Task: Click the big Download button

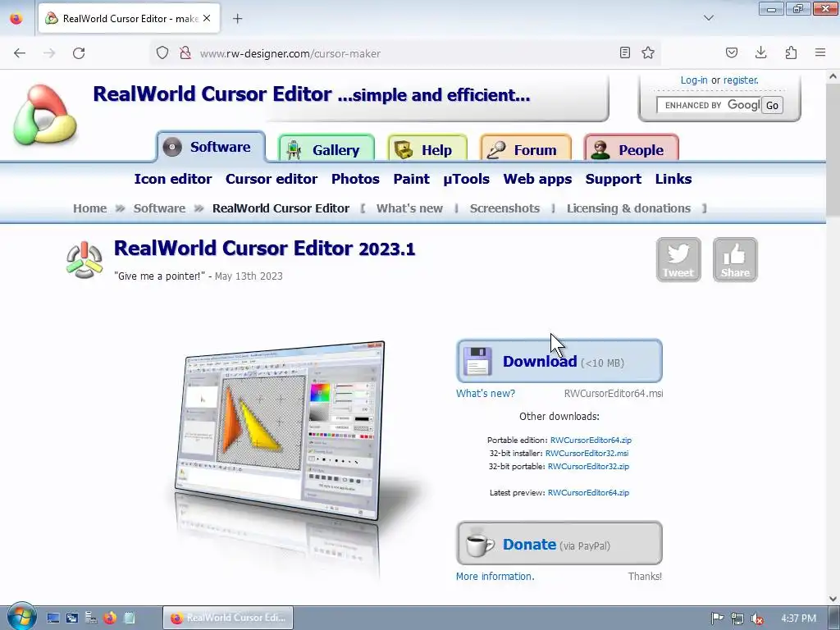Action: [559, 361]
